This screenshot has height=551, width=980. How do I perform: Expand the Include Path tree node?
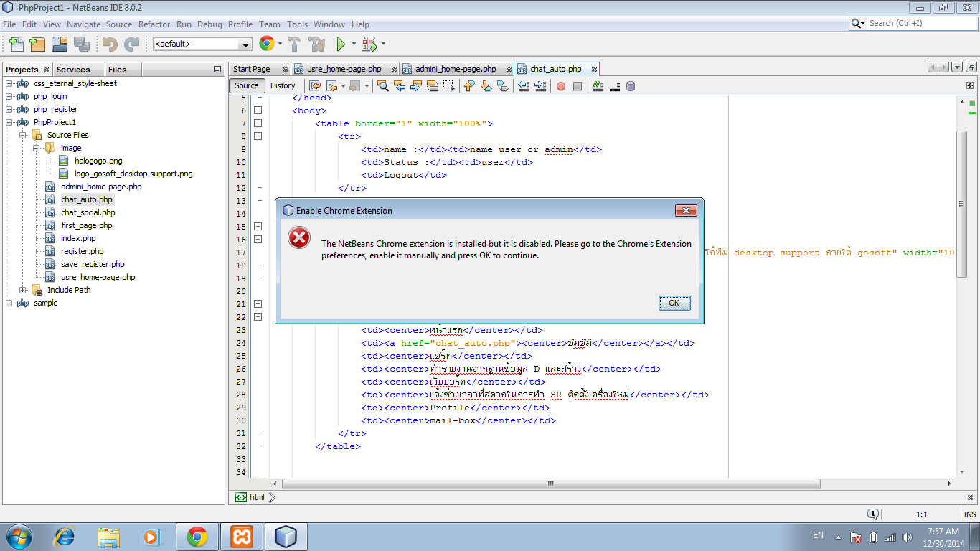point(23,290)
